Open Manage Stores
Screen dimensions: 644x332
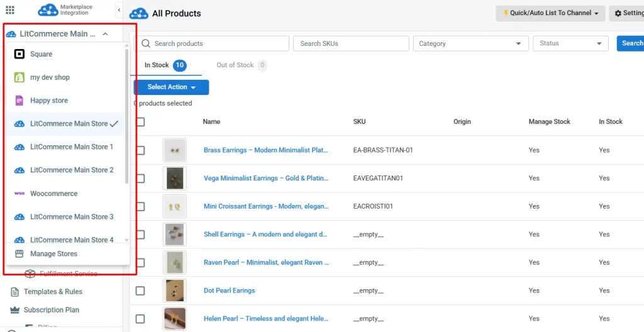(x=68, y=254)
